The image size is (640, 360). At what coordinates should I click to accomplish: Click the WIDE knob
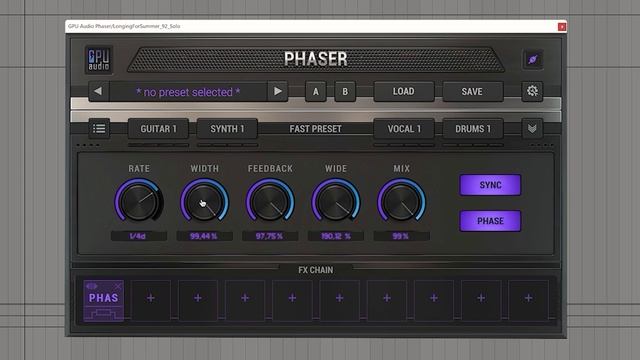point(336,202)
